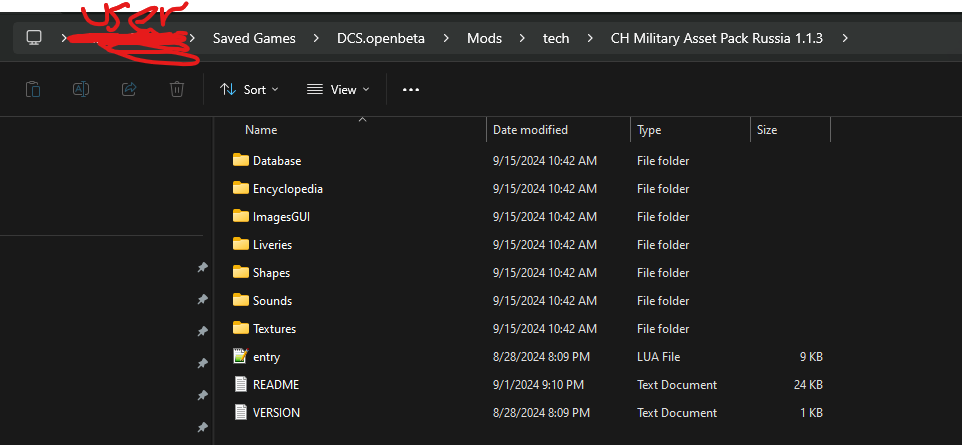This screenshot has width=962, height=445.
Task: Open the See more ellipsis menu
Action: coord(410,90)
